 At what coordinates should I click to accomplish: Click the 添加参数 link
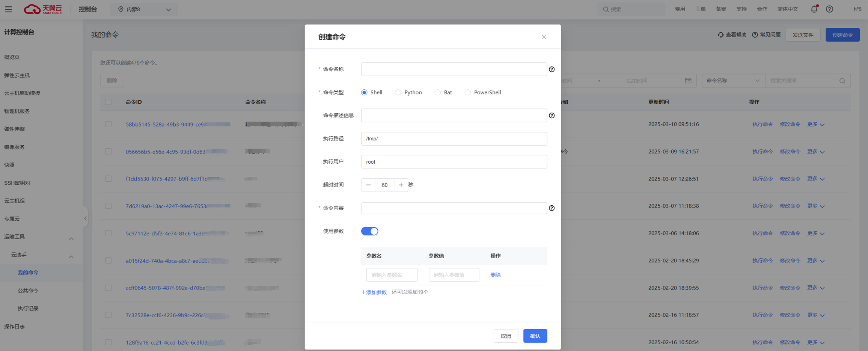tap(374, 292)
